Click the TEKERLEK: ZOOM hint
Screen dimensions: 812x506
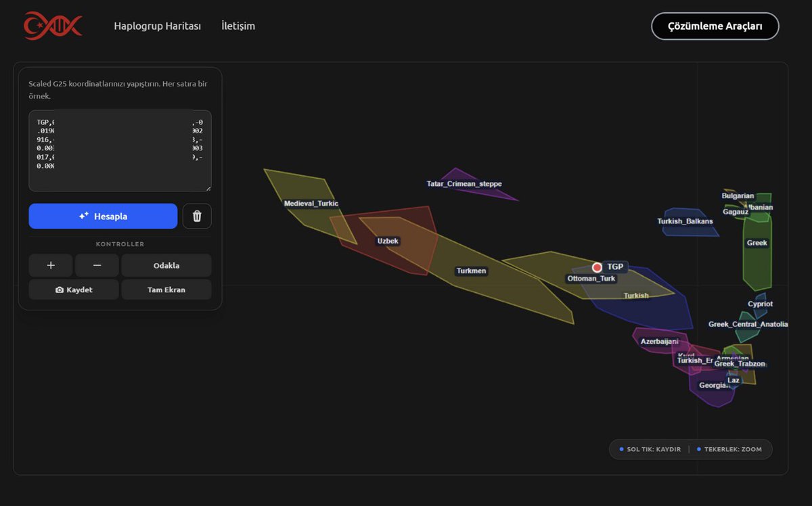click(x=729, y=449)
